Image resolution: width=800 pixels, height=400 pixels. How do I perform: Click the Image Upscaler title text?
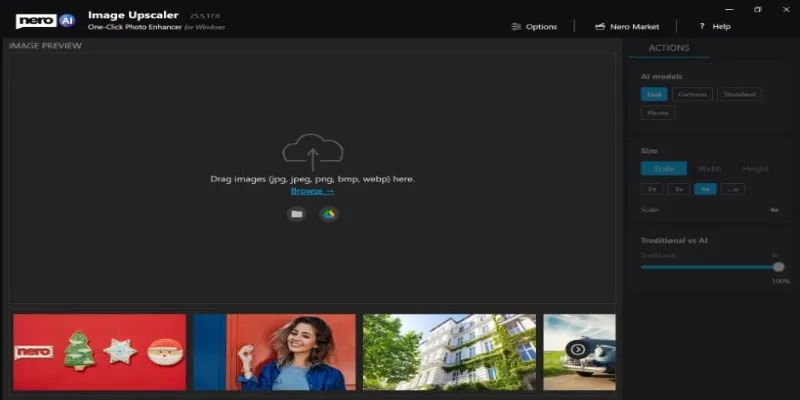[133, 15]
